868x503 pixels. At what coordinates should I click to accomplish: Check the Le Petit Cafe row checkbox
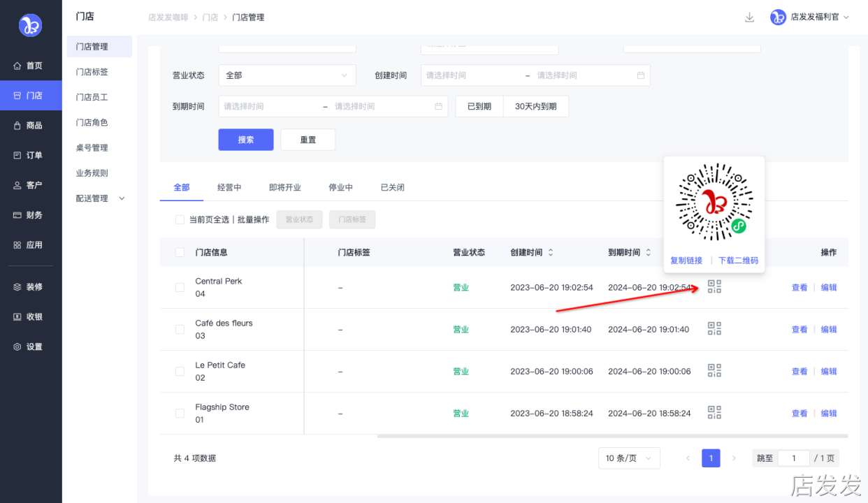tap(180, 371)
